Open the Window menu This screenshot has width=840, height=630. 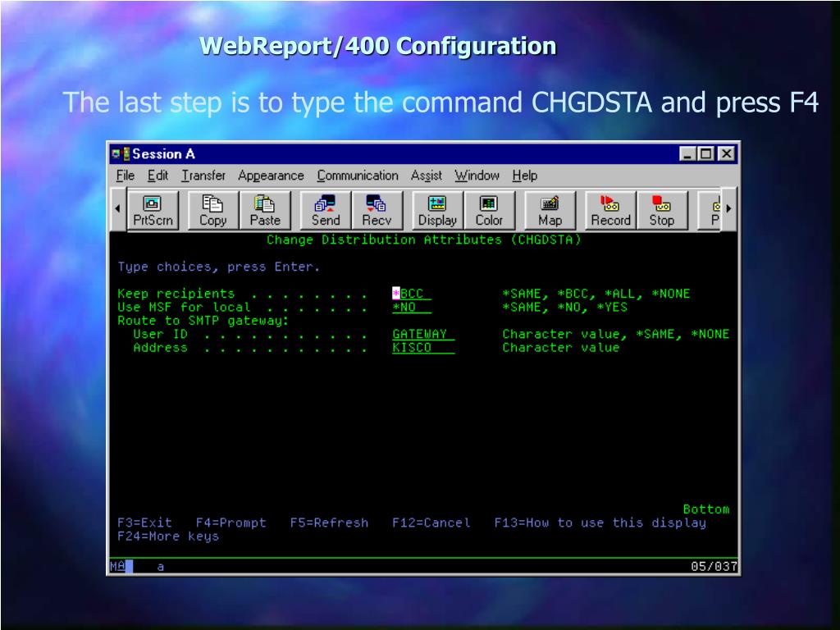coord(477,176)
